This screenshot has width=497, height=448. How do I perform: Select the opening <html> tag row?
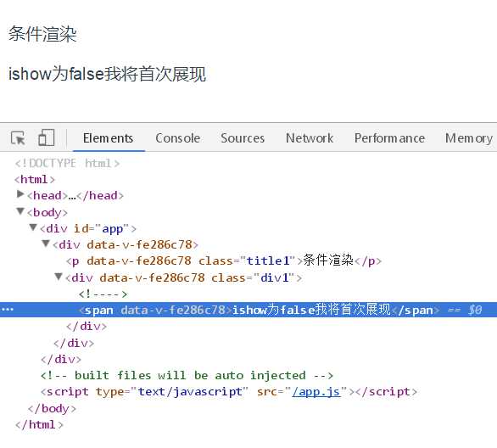pyautogui.click(x=35, y=179)
